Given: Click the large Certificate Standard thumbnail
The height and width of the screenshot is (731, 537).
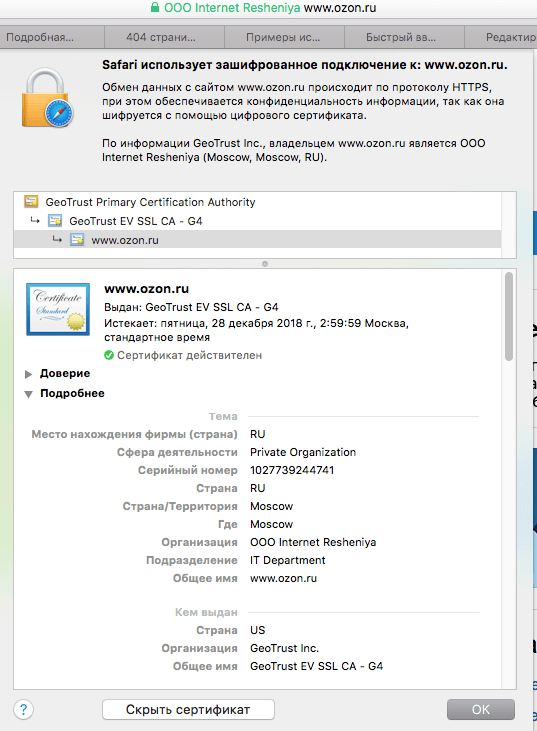Looking at the screenshot, I should pos(58,309).
